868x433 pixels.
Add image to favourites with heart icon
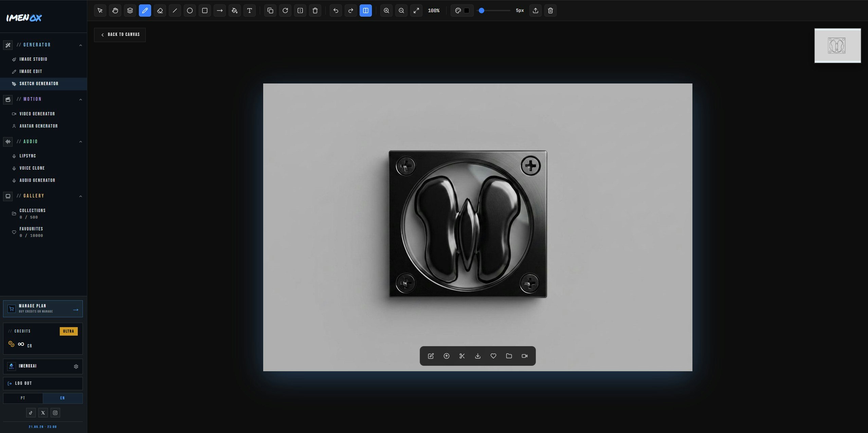tap(493, 356)
